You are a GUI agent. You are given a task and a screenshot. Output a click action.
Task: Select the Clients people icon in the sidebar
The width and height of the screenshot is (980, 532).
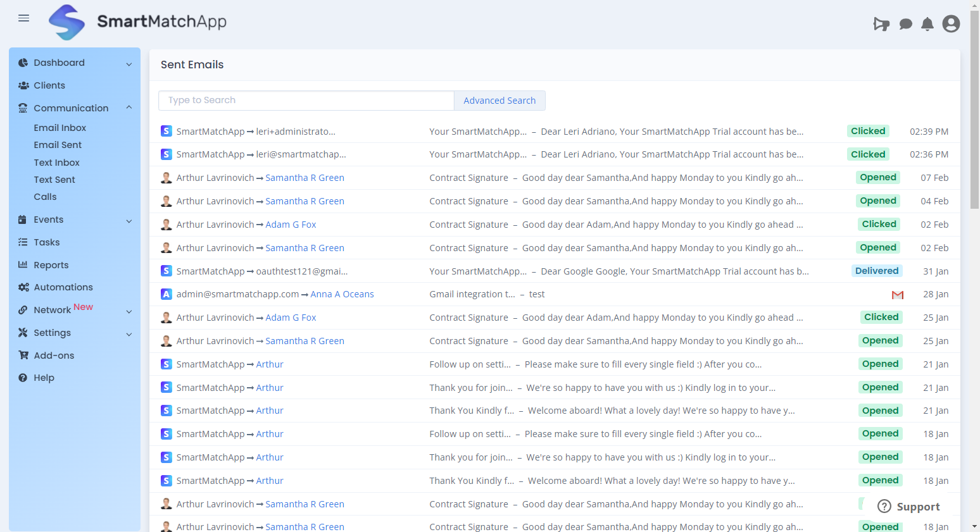click(x=23, y=85)
